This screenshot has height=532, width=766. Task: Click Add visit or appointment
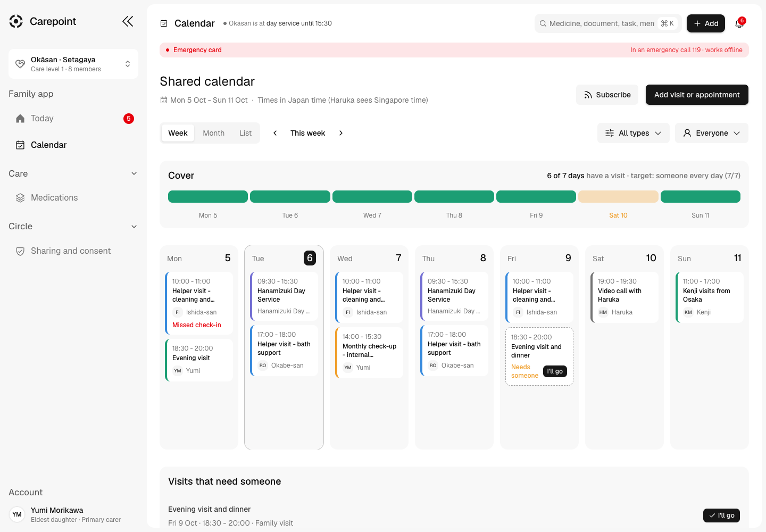pos(697,95)
